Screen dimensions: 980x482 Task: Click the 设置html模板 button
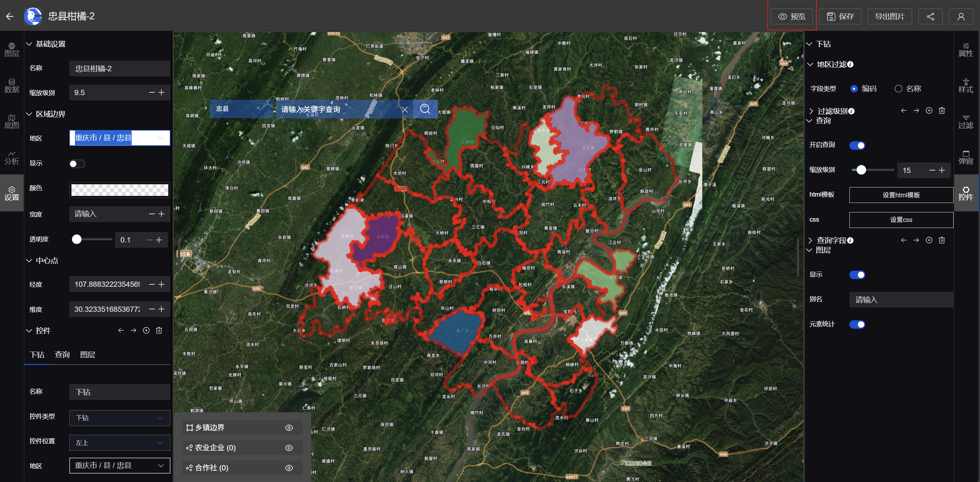(x=900, y=195)
